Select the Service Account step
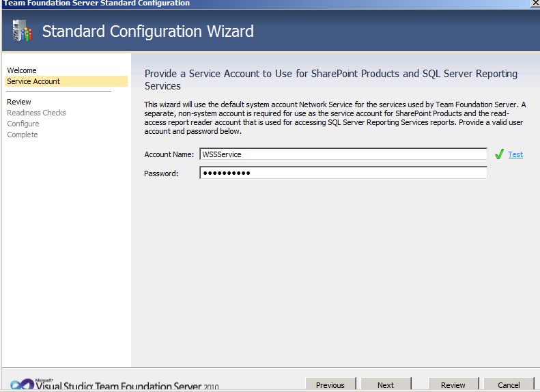Viewport: 540px width, 392px height. click(66, 81)
